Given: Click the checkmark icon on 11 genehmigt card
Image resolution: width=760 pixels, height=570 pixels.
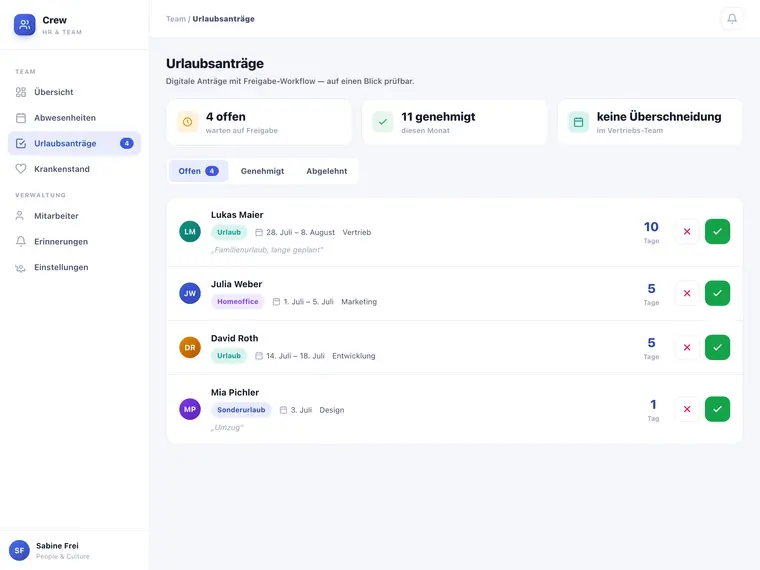Looking at the screenshot, I should (383, 122).
